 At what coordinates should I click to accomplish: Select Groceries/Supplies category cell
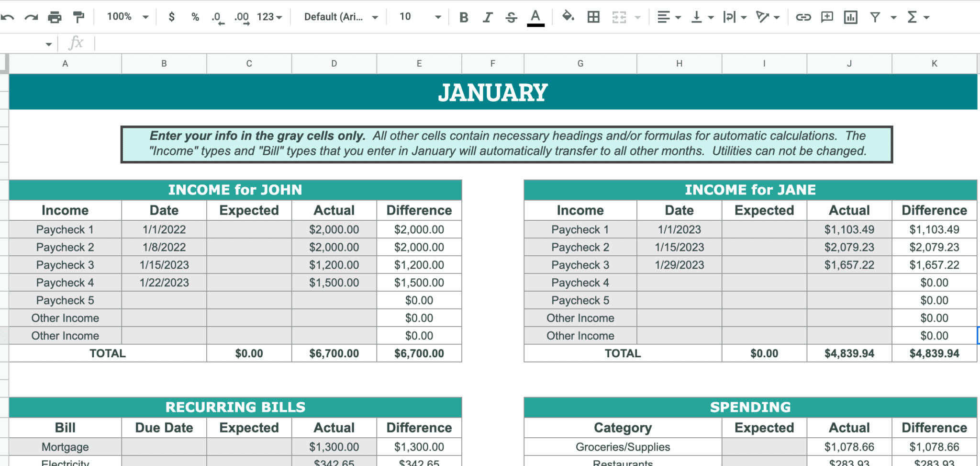[623, 447]
